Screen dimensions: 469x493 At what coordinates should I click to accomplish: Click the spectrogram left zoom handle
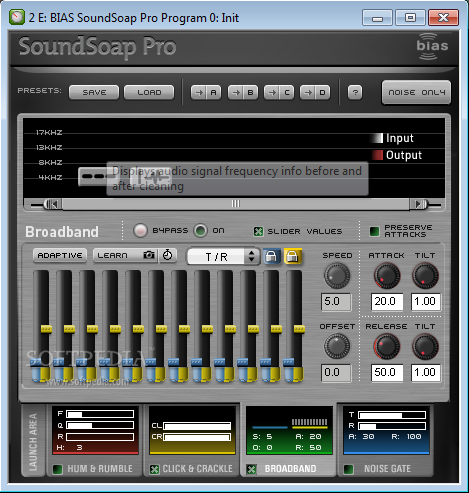(53, 204)
